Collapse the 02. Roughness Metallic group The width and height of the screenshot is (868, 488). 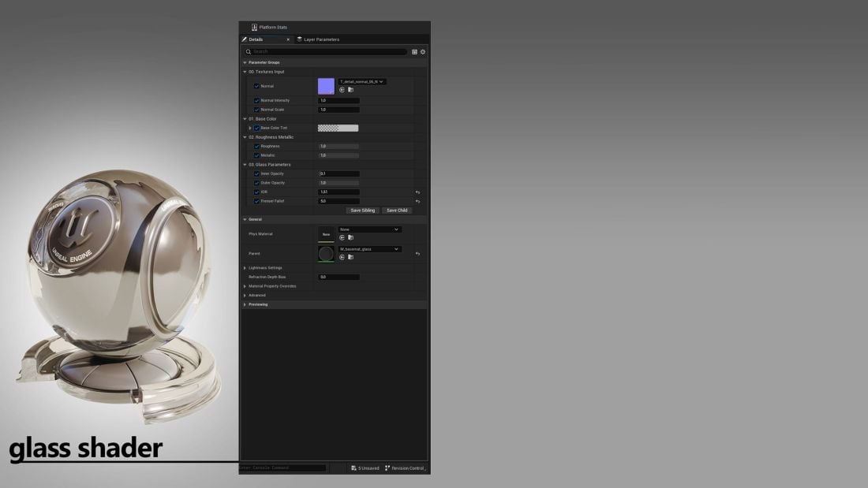point(245,137)
